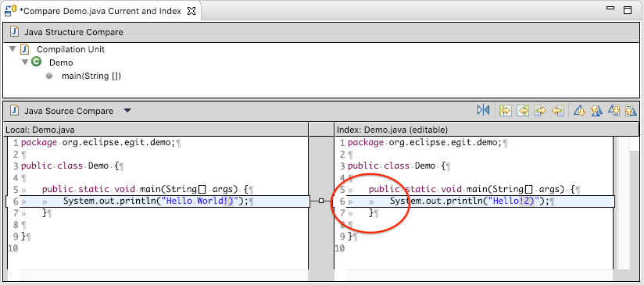Jump to the next change
This screenshot has width=644, height=285.
click(614, 110)
